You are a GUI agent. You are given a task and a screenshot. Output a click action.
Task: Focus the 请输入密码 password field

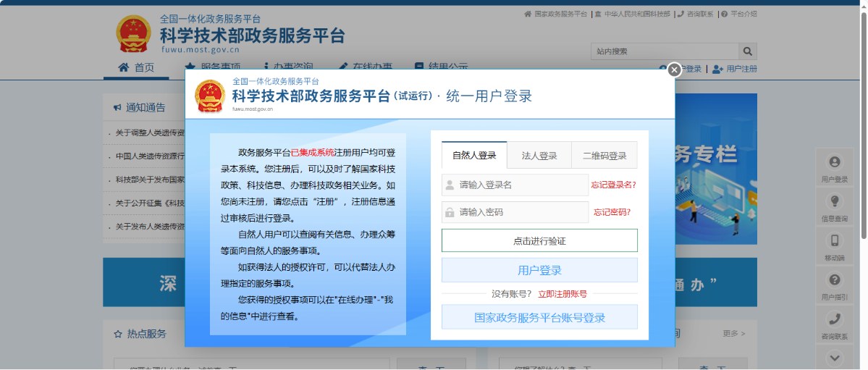[515, 212]
